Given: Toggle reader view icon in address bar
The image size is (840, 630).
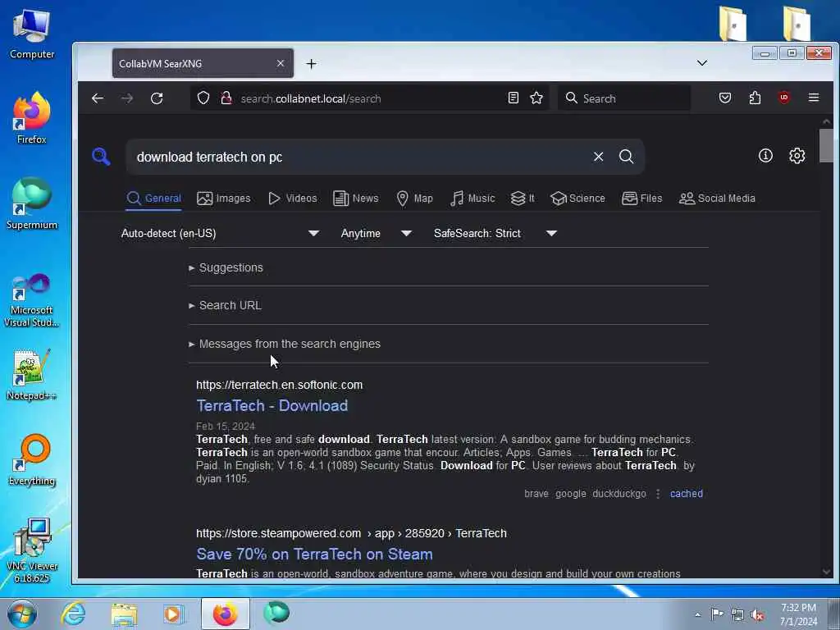Looking at the screenshot, I should 514,98.
